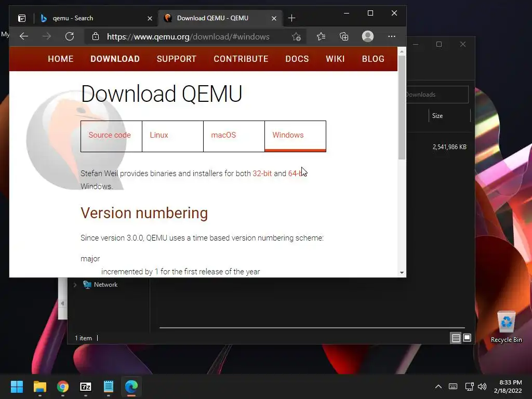This screenshot has height=399, width=532.
Task: View site information lock icon
Action: click(x=96, y=36)
